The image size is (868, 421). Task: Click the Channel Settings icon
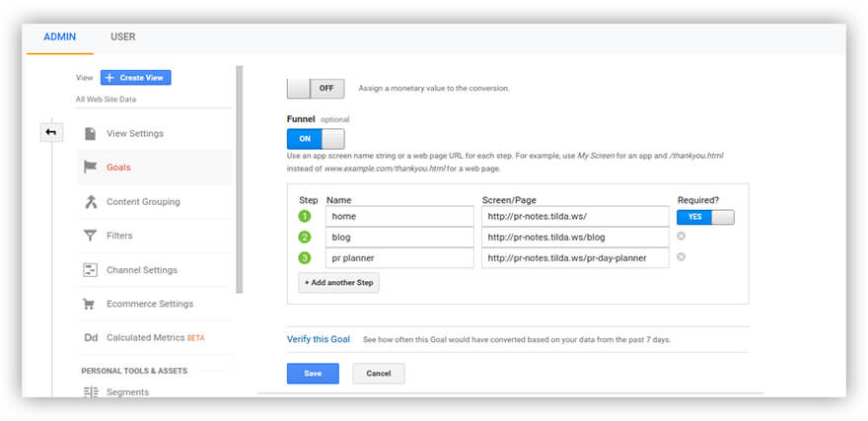[91, 269]
